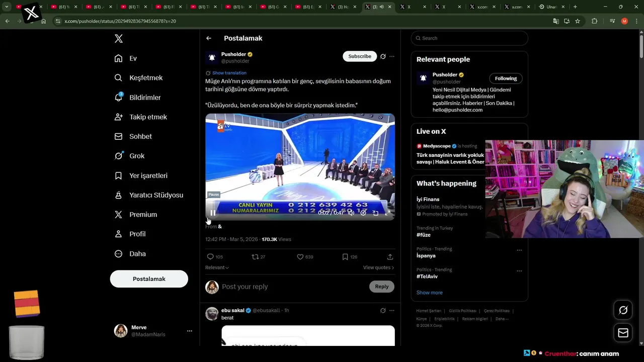This screenshot has width=644, height=362.
Task: Mute the audio-playing X tab
Action: (381, 7)
